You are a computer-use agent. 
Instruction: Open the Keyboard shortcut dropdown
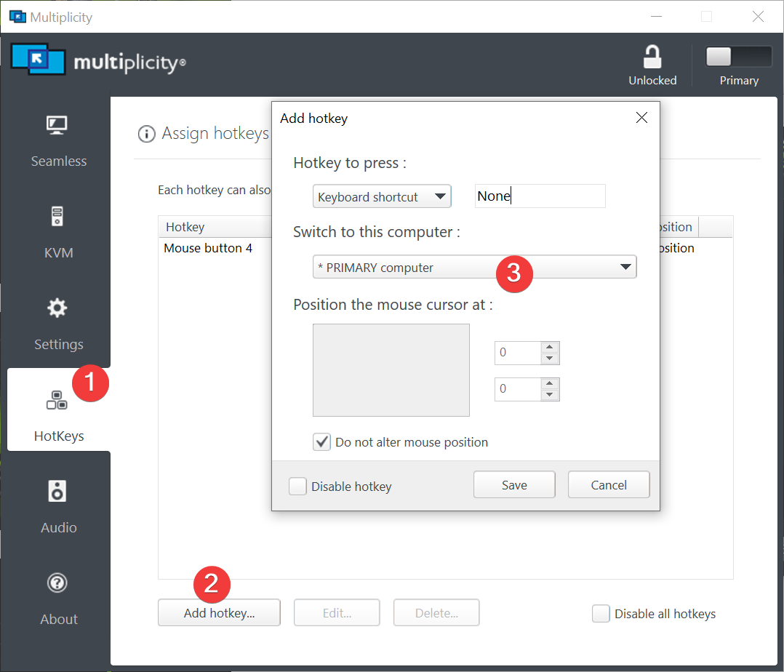click(x=382, y=196)
